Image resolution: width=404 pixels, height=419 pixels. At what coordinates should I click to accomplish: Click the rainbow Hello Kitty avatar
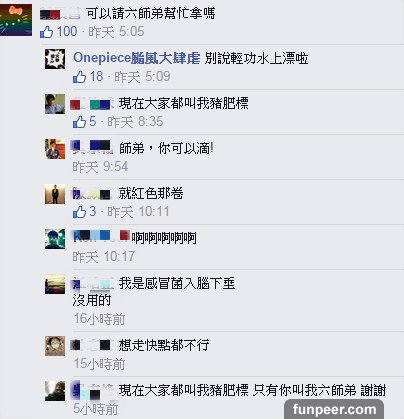(16, 20)
